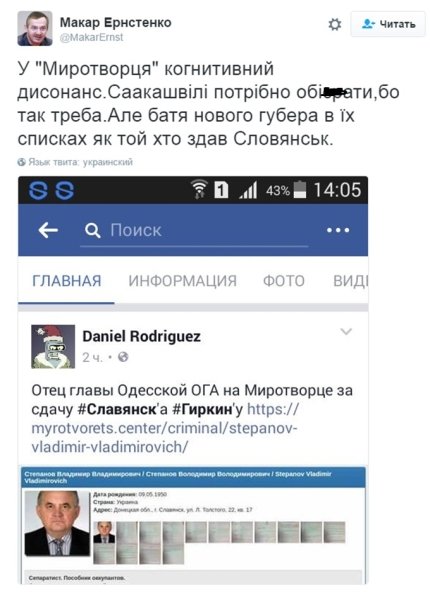The image size is (430, 592).
Task: Tap the magnifier search icon
Action: [92, 230]
